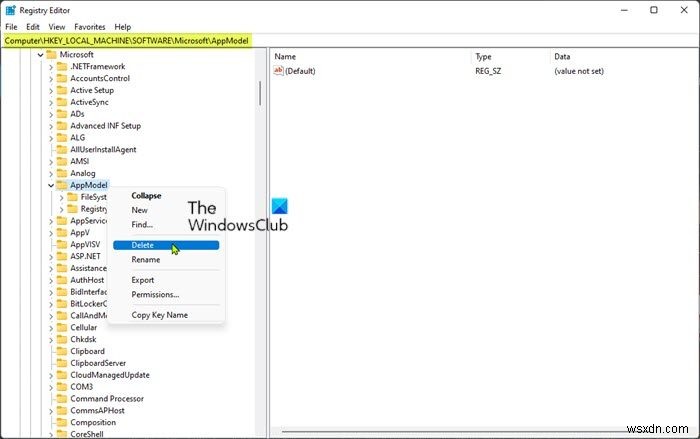The width and height of the screenshot is (700, 439).
Task: Select the Clipboard folder icon
Action: [x=62, y=351]
